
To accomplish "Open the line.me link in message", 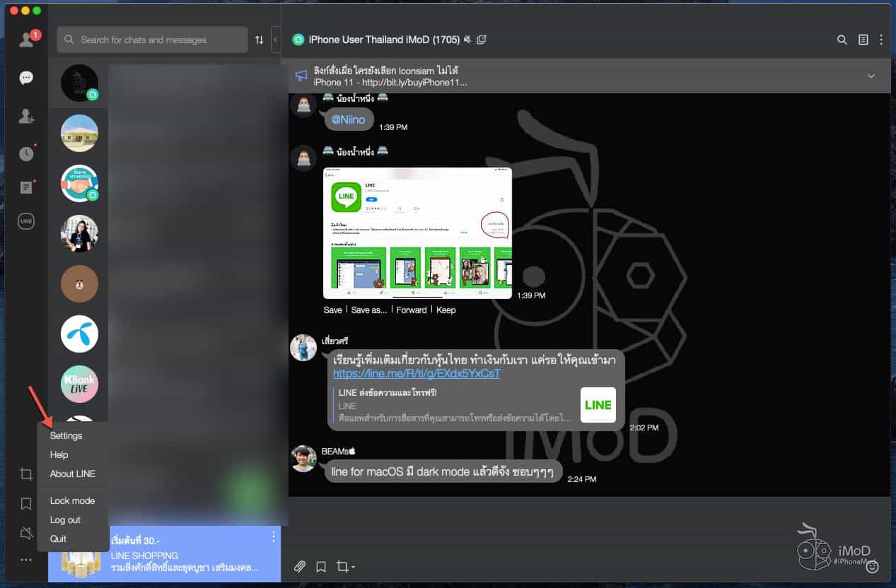I will coord(416,373).
